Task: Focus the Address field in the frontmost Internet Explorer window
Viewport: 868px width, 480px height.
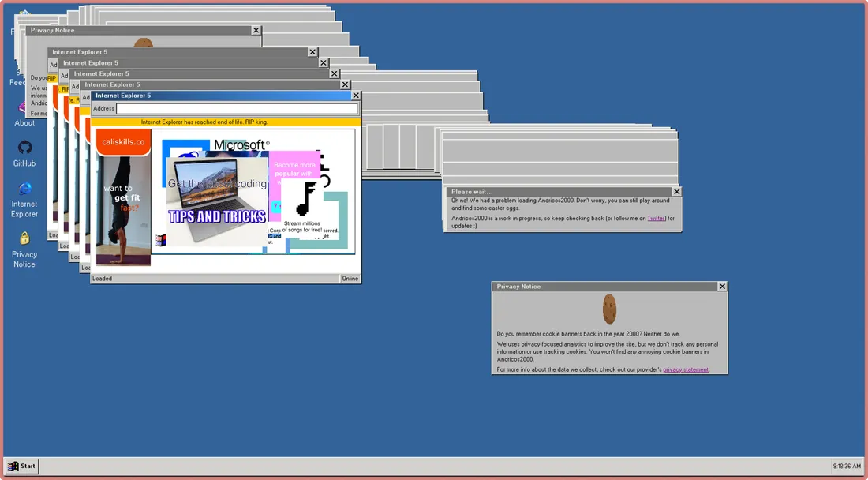Action: pyautogui.click(x=237, y=108)
